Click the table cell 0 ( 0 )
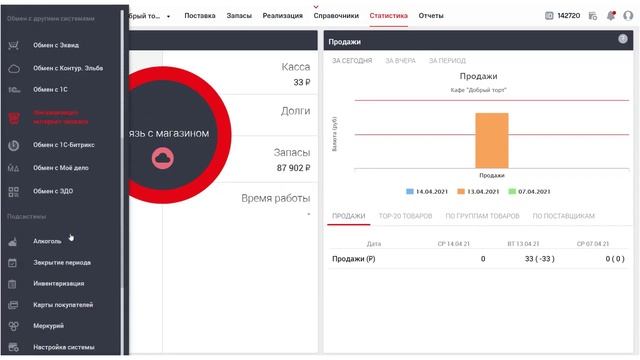Screen dimensions: 640x360 (615, 259)
